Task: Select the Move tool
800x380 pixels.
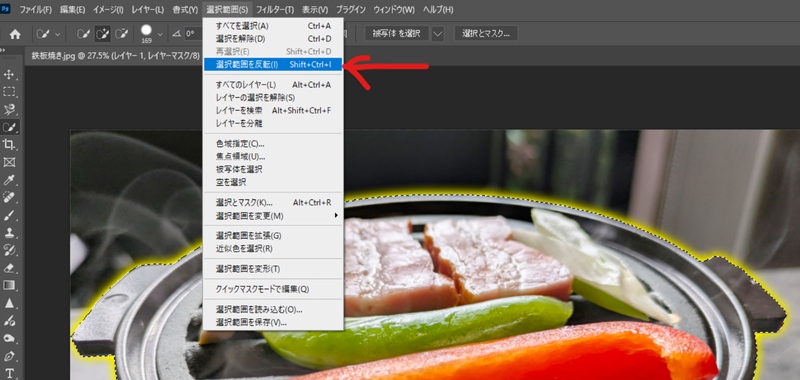Action: [9, 74]
